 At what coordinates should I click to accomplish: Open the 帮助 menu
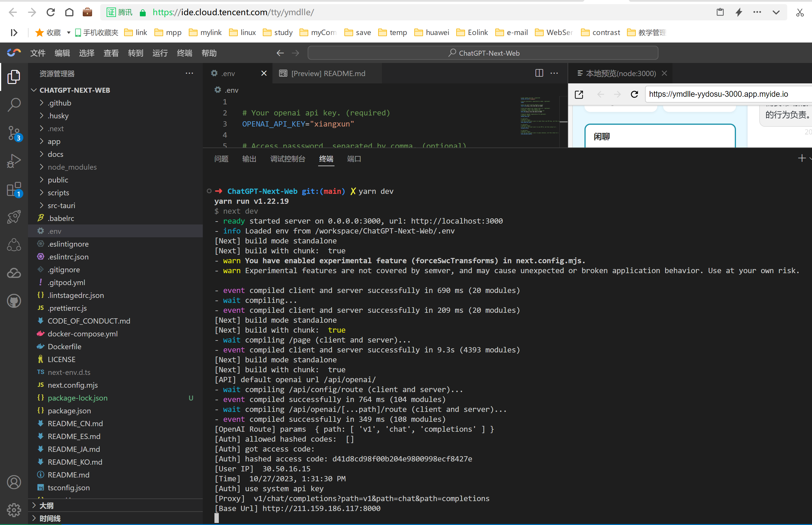209,53
